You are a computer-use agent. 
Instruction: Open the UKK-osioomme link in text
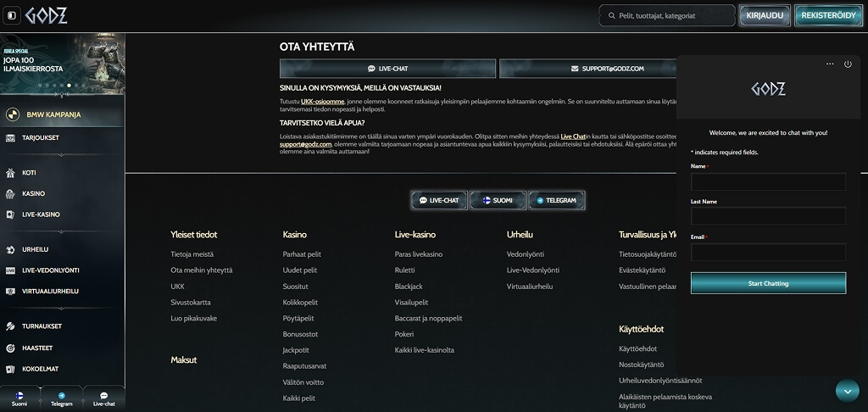(323, 102)
